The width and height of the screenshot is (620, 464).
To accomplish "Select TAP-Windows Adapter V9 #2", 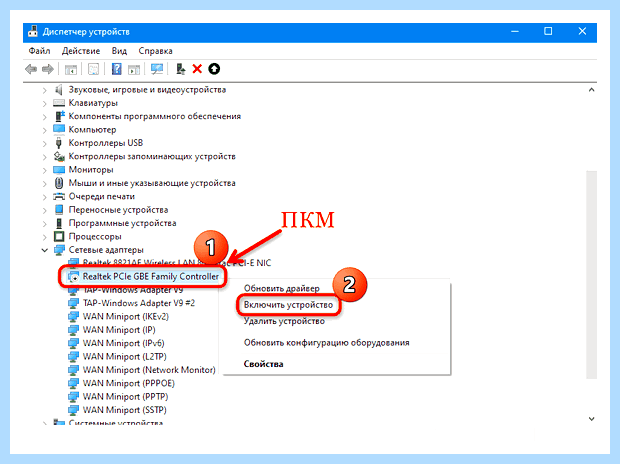I will pos(138,303).
